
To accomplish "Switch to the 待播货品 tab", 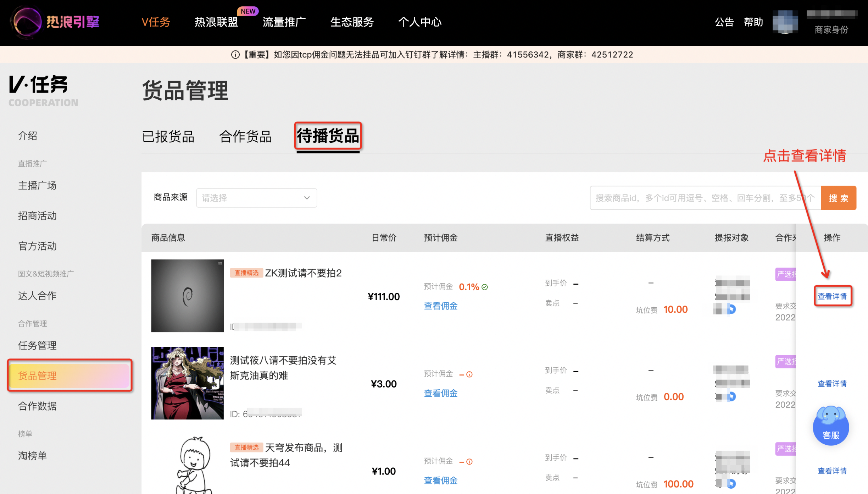I will [328, 136].
